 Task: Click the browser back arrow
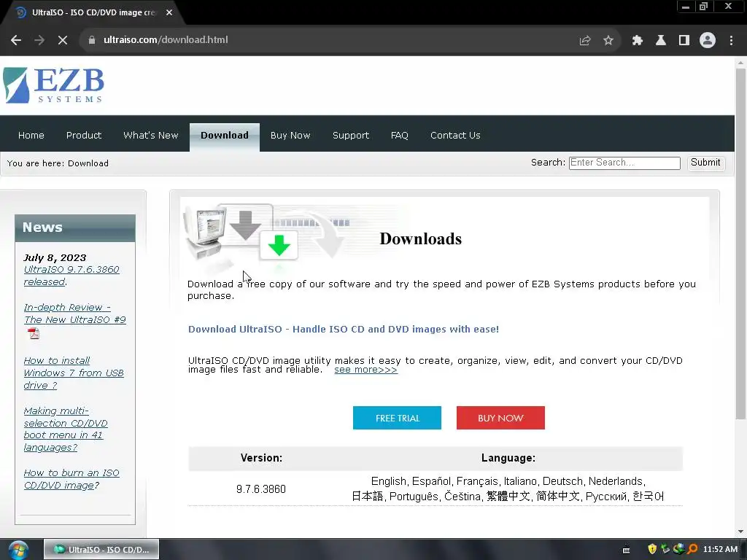pyautogui.click(x=16, y=40)
